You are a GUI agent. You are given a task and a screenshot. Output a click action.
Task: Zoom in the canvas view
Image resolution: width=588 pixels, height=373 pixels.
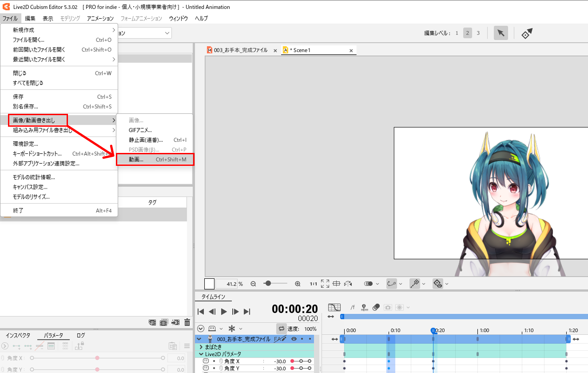pyautogui.click(x=298, y=284)
